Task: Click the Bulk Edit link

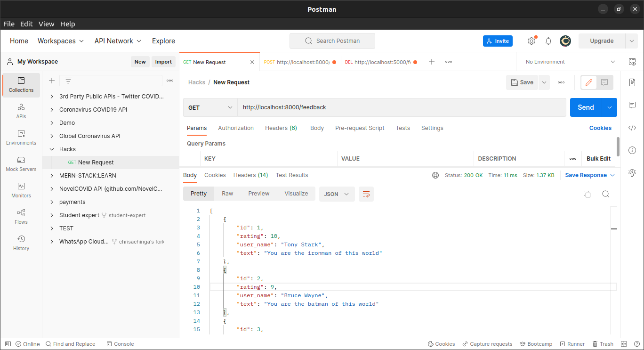Action: coord(598,159)
